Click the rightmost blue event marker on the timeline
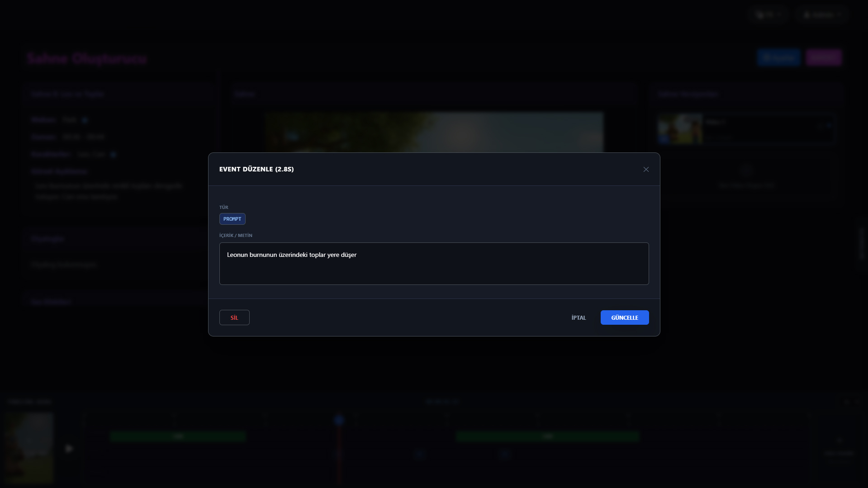 tap(505, 453)
